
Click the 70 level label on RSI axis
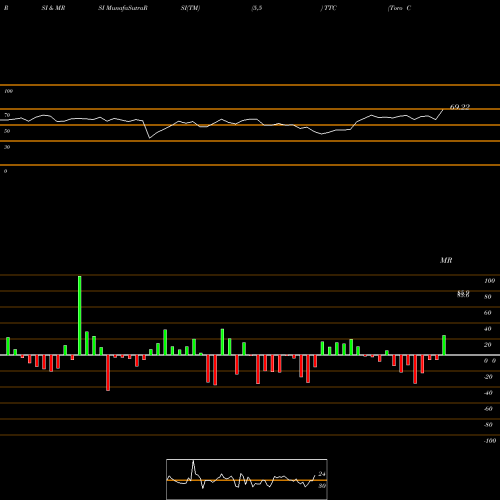[x=7, y=115]
